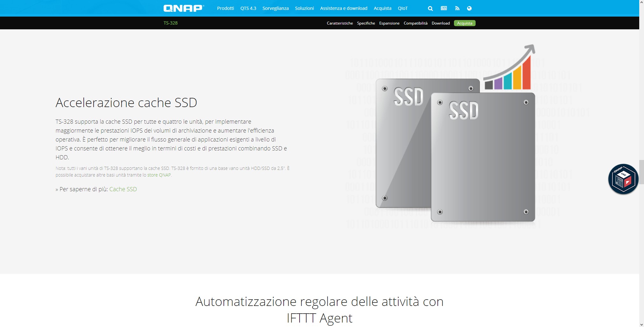Click the green Acquista button
This screenshot has width=644, height=327.
[464, 23]
